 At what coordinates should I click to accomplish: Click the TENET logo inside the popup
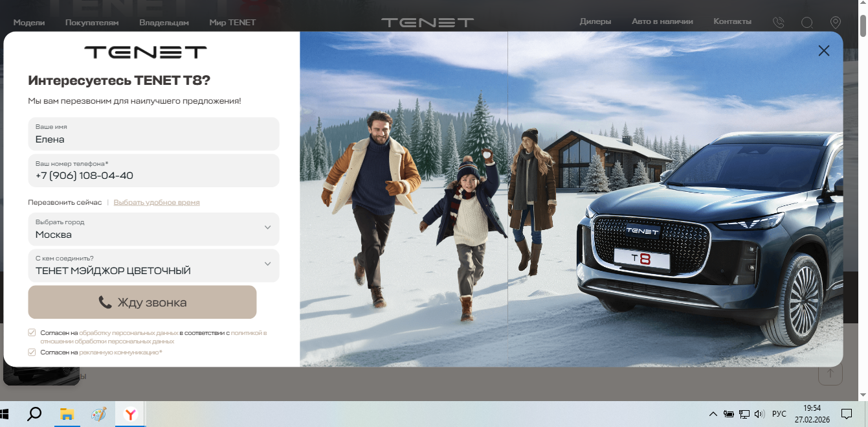(146, 52)
